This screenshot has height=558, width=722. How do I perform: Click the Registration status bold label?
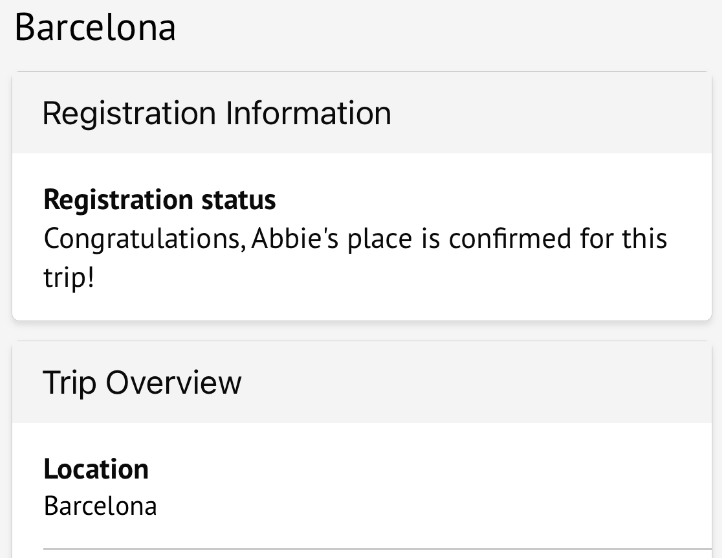pos(159,200)
